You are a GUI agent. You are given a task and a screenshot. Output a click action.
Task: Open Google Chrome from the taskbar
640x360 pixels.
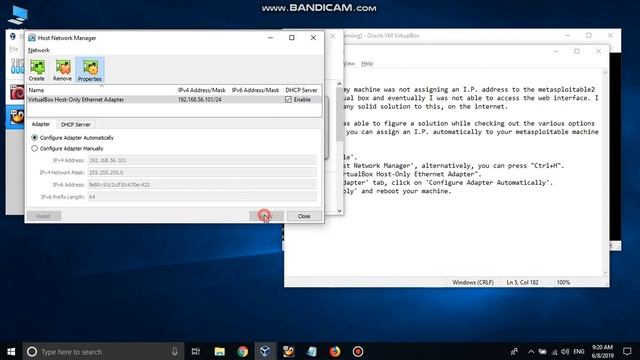click(242, 351)
